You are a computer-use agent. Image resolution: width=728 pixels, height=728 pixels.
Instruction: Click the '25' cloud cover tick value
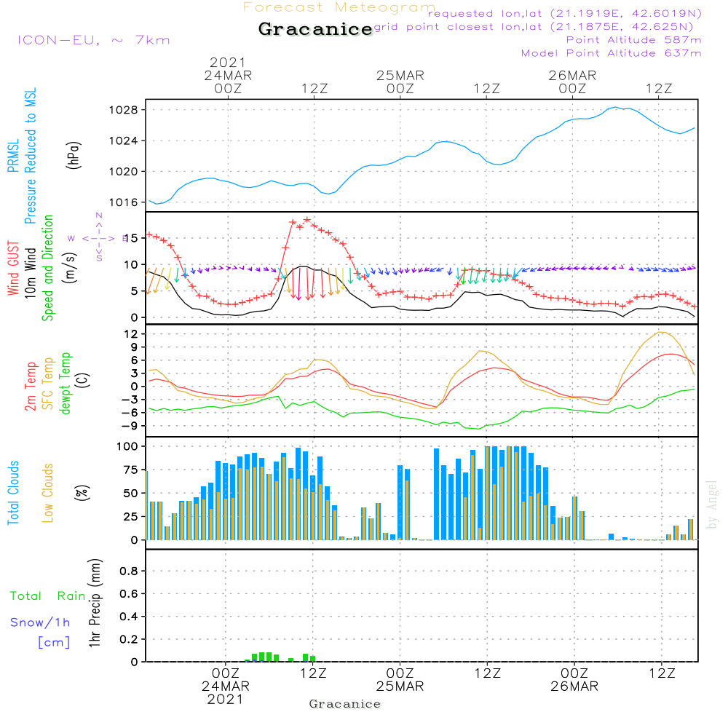pos(131,516)
